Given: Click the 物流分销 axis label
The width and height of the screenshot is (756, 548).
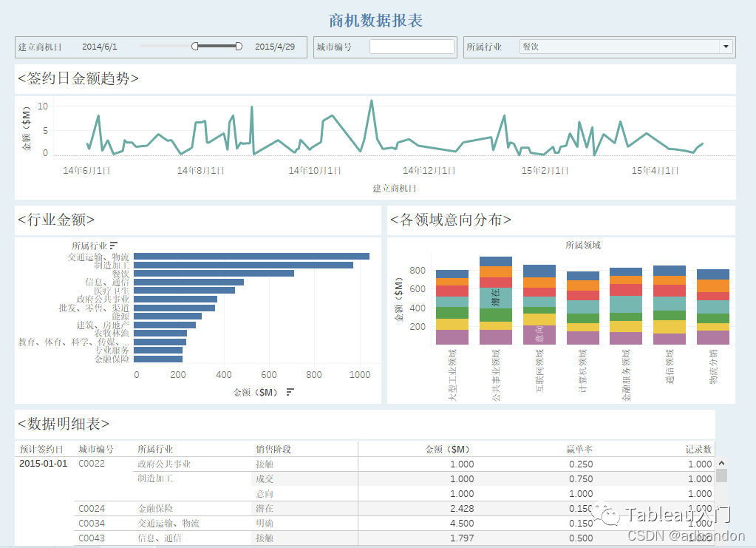Looking at the screenshot, I should click(713, 367).
